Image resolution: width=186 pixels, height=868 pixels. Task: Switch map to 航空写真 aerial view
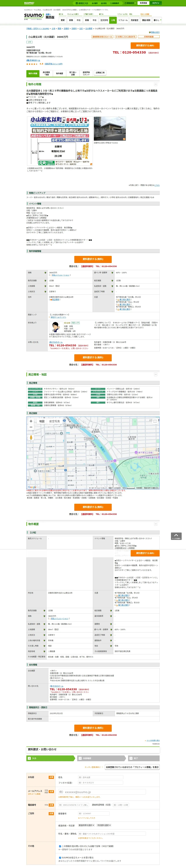(x=55, y=421)
